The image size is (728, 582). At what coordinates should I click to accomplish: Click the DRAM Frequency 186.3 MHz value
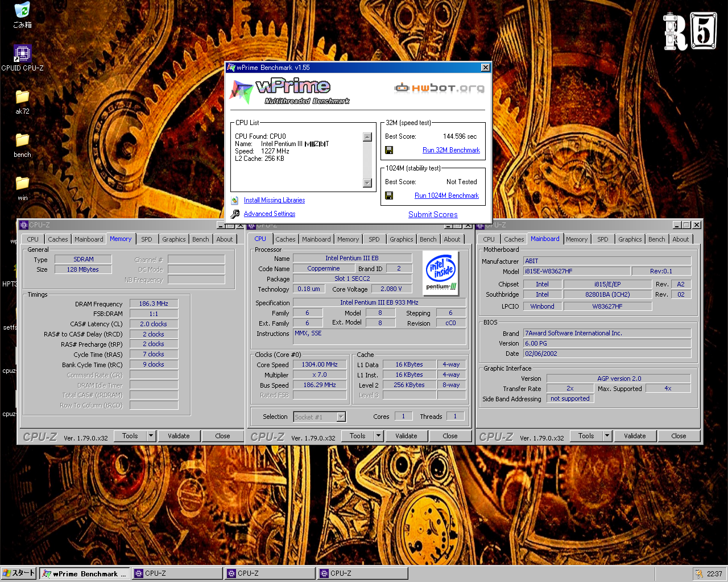(154, 304)
